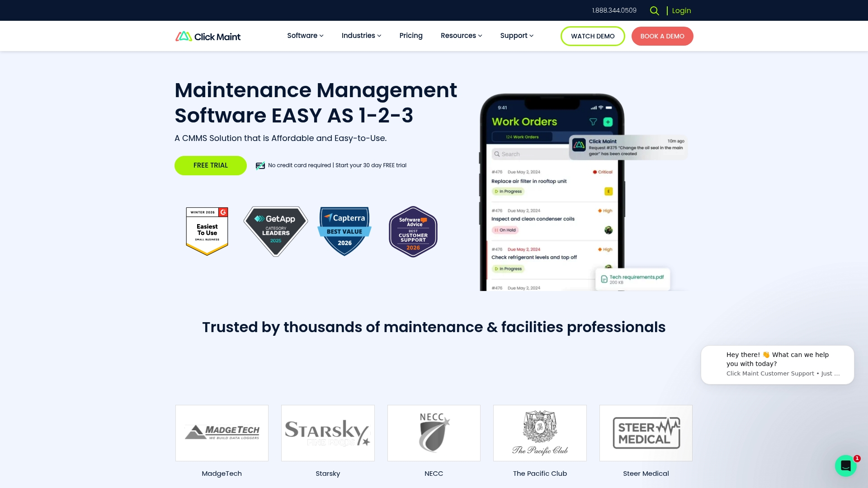Click the 'MadgeTech' caption text
Viewport: 868px width, 488px height.
[x=222, y=474]
